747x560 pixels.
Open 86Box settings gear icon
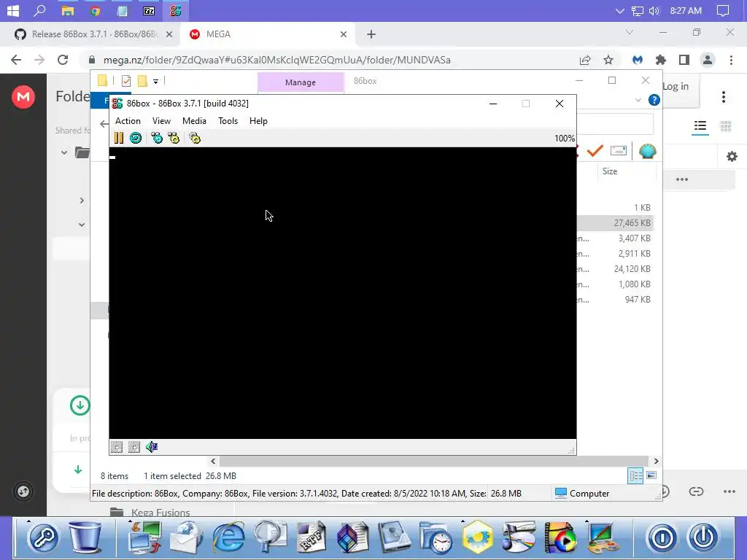click(x=195, y=138)
